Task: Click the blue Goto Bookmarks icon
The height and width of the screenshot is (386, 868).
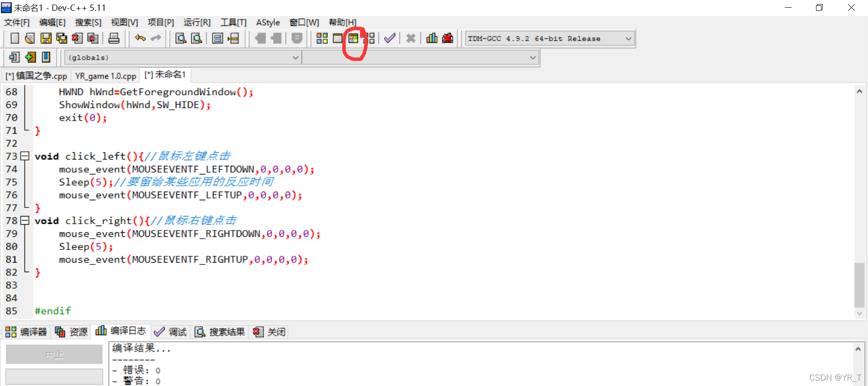Action: click(46, 57)
